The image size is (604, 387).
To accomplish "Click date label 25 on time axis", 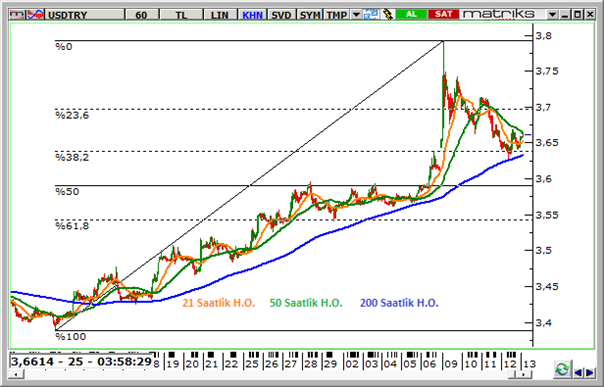I will [x=252, y=364].
